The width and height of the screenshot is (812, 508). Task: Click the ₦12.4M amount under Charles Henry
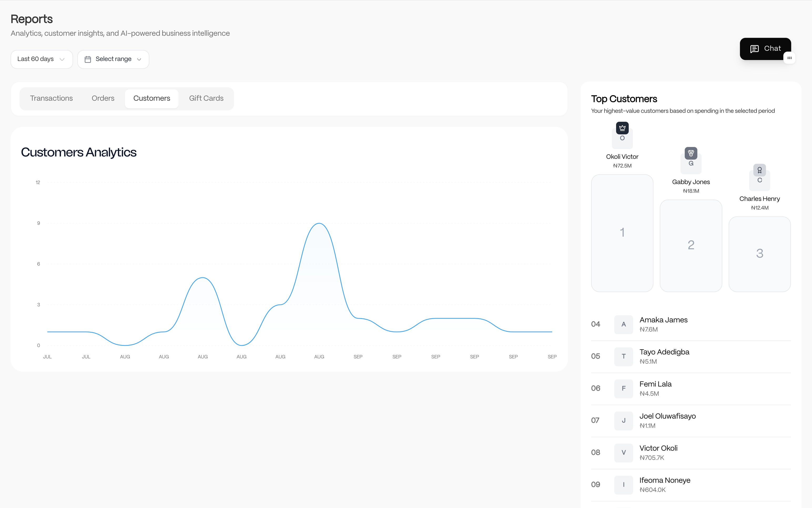click(x=759, y=208)
